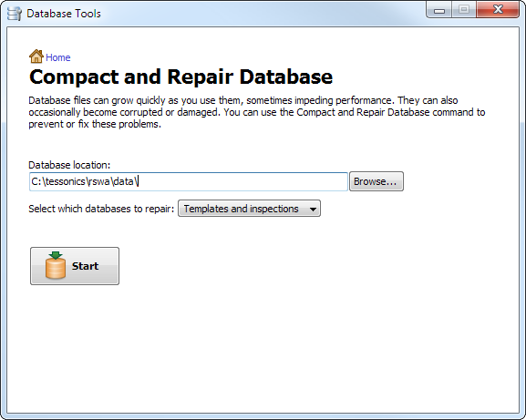Click the Database Tools title bar icon
Image resolution: width=526 pixels, height=420 pixels.
[x=14, y=14]
